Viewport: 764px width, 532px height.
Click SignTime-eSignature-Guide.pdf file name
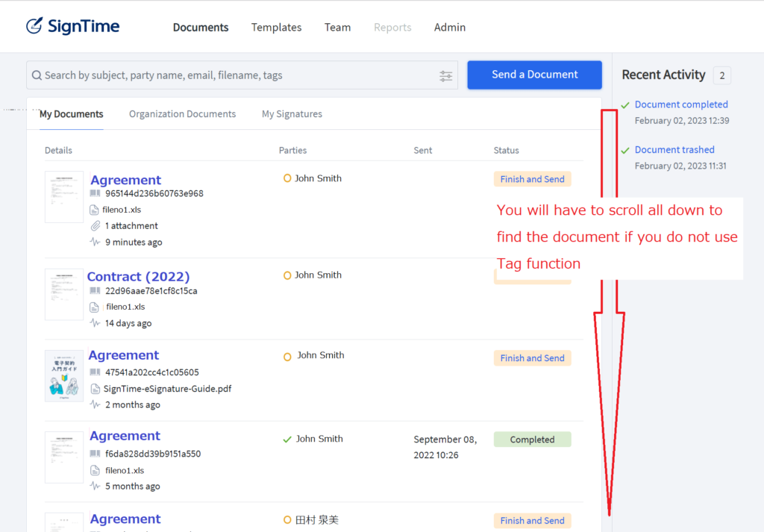167,389
